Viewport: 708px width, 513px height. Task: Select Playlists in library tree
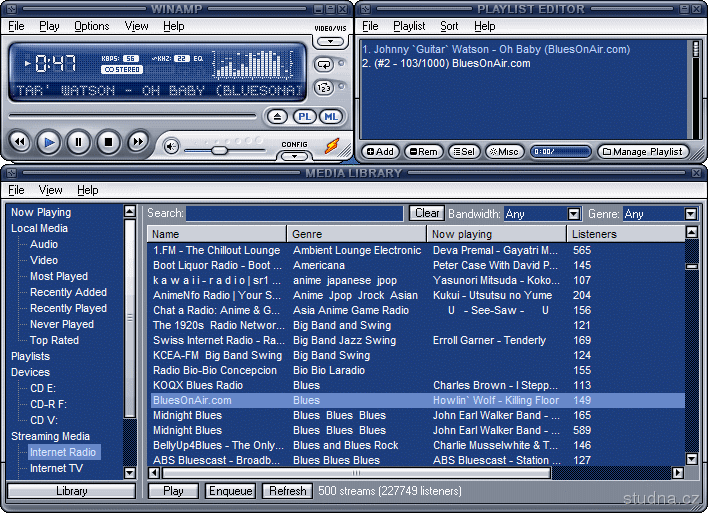pyautogui.click(x=30, y=356)
